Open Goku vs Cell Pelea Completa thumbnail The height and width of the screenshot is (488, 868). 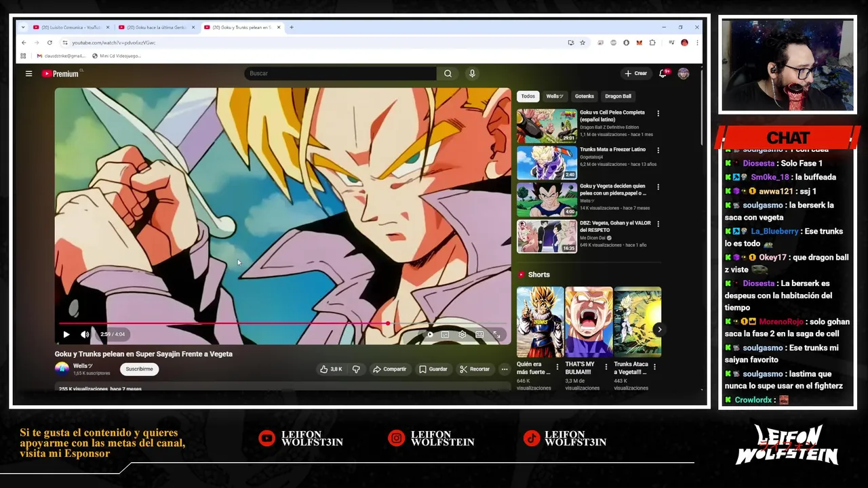tap(547, 125)
